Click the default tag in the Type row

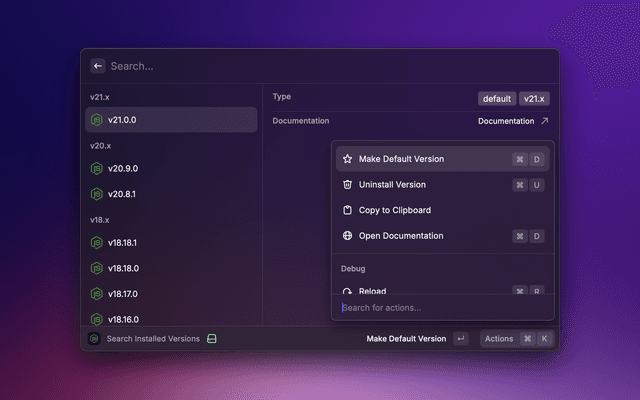coord(497,98)
